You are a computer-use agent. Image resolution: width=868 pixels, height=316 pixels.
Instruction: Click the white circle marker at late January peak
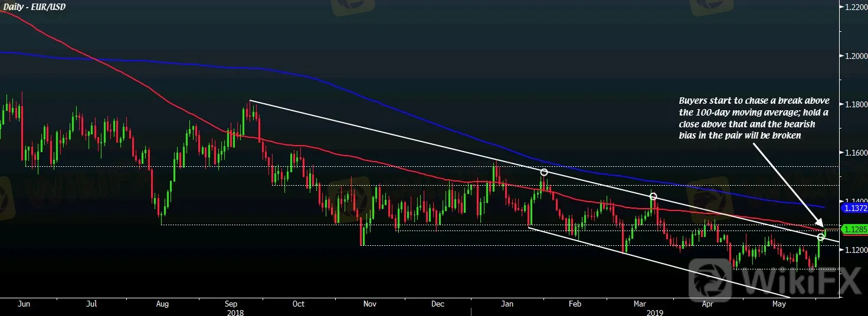(x=544, y=172)
